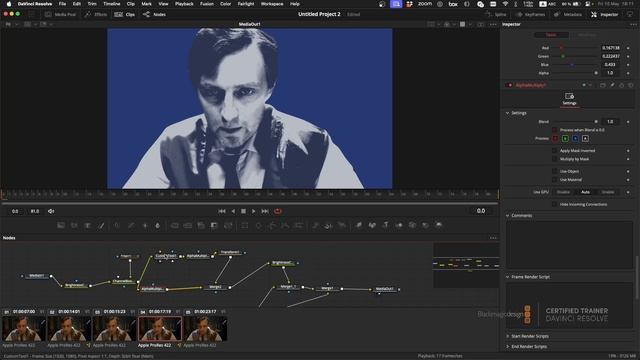Open the Fairlight menu

pos(246,4)
